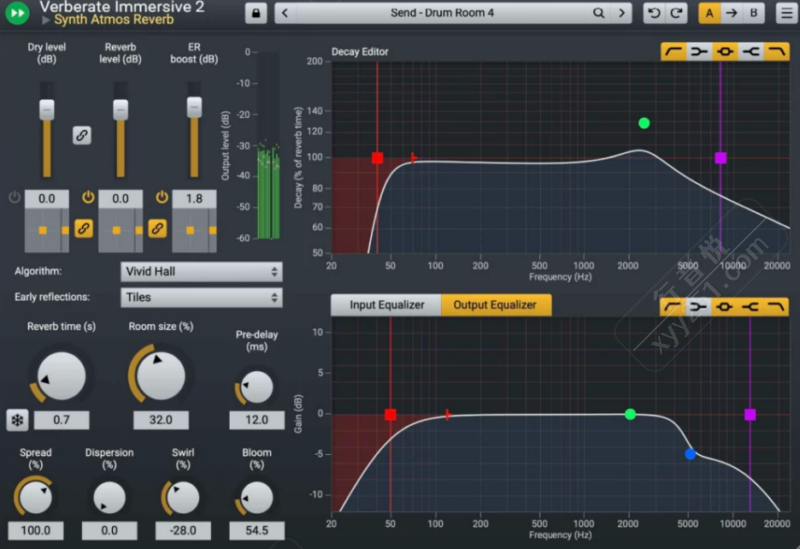
Task: Click the Bloom knob
Action: [257, 497]
